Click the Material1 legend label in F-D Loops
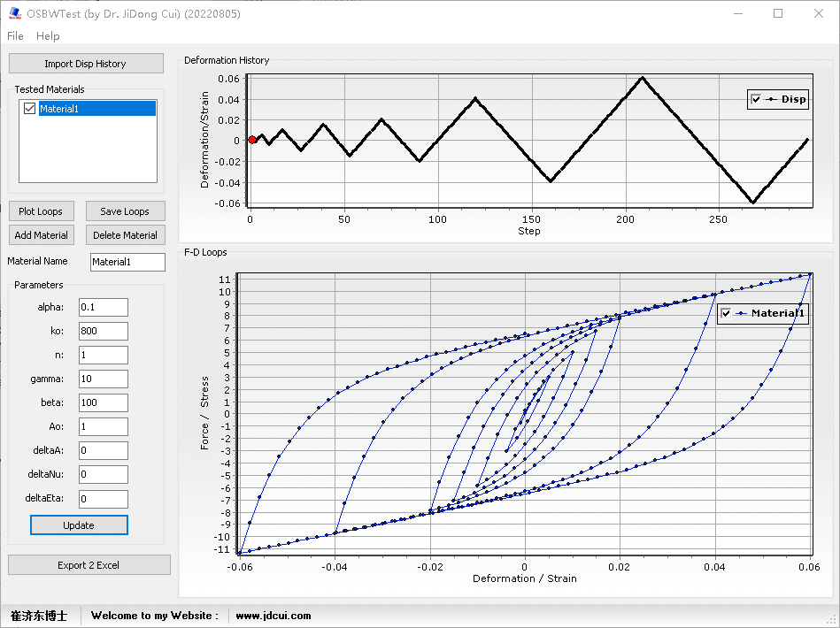Viewport: 840px width, 628px height. [x=778, y=313]
